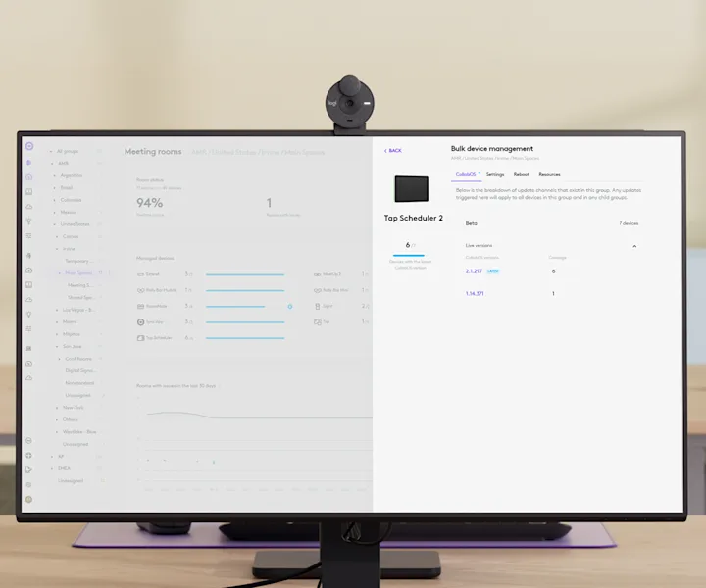
Task: Expand the Conf Rooms group arrow
Action: click(60, 359)
